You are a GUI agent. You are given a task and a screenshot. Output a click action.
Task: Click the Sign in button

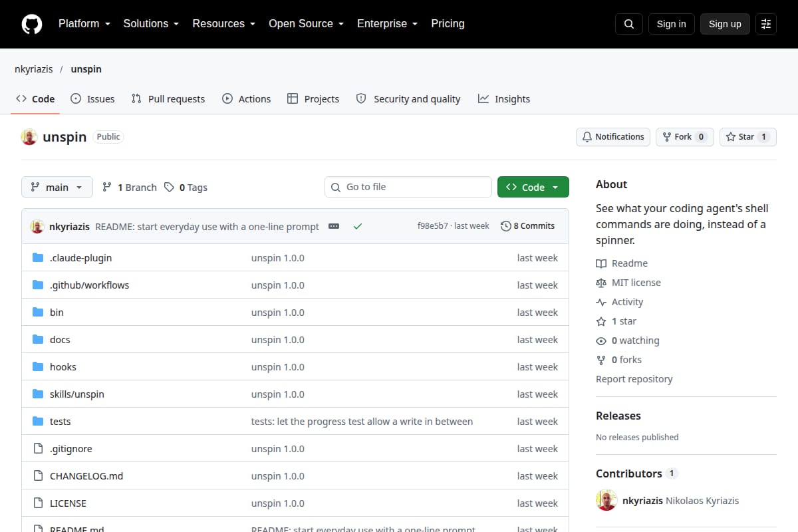tap(671, 24)
